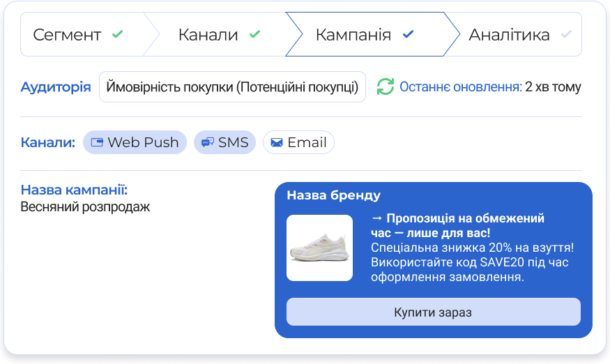Click the faded checkmark beside Аналітика
The image size is (610, 364).
click(x=566, y=34)
